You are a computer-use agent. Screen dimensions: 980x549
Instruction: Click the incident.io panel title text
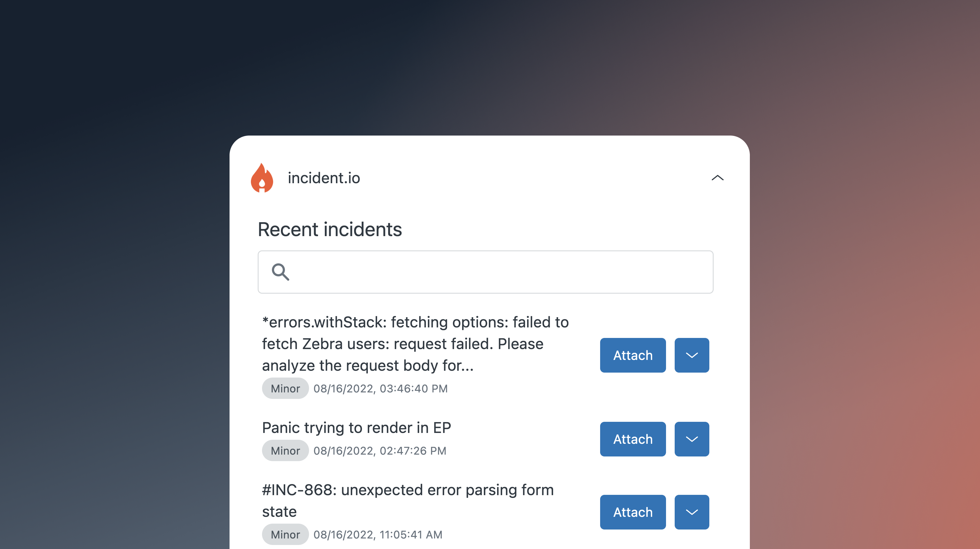tap(324, 178)
